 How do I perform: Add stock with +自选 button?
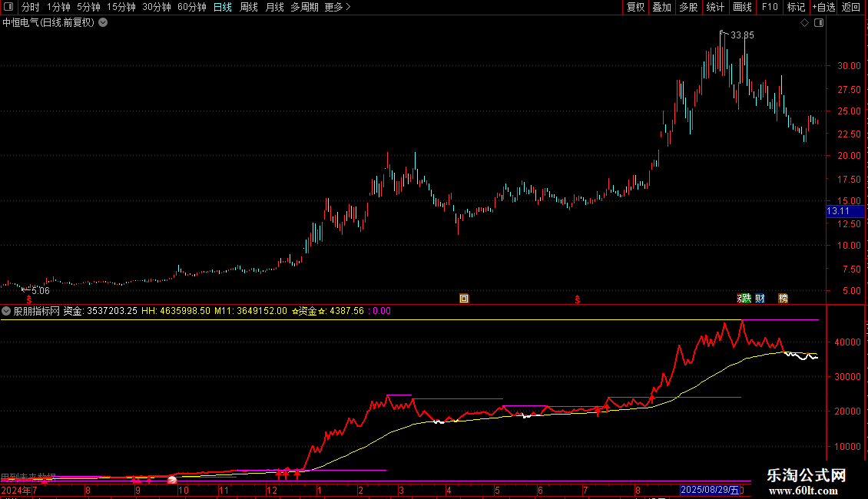tap(823, 7)
